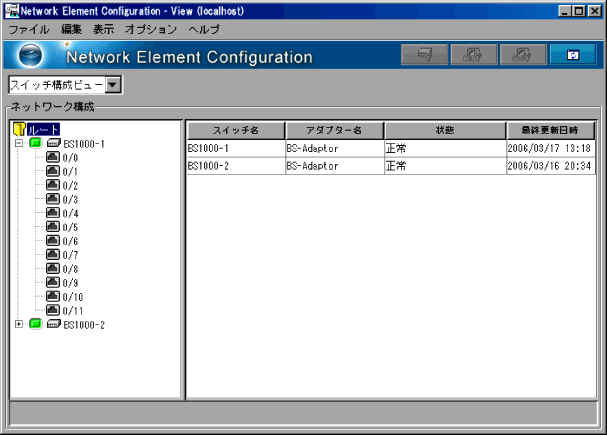Click the 最終更新日時 column header
The image size is (607, 435).
[x=549, y=131]
